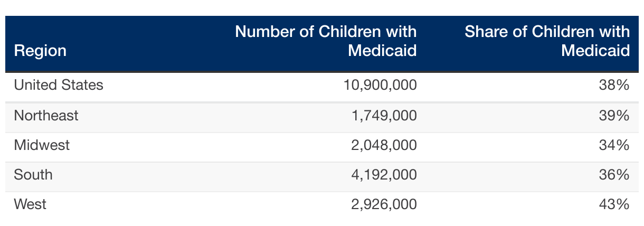Click the Northeast region cell

tap(46, 115)
